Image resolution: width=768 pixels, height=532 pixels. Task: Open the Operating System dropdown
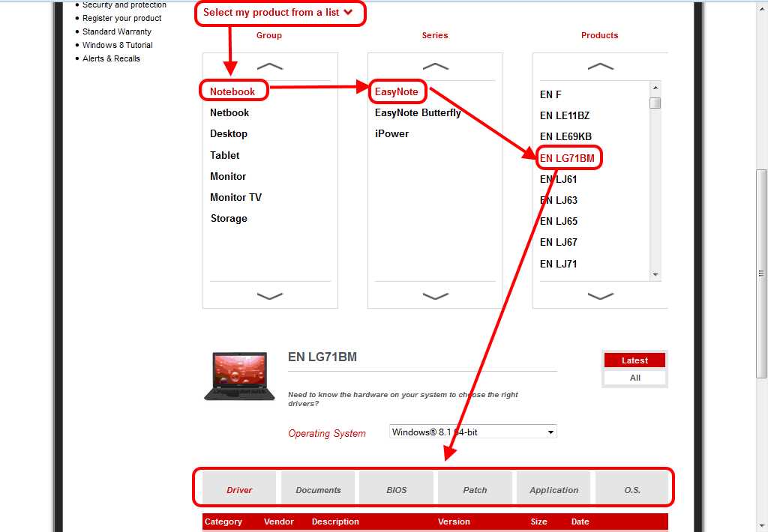coord(473,432)
